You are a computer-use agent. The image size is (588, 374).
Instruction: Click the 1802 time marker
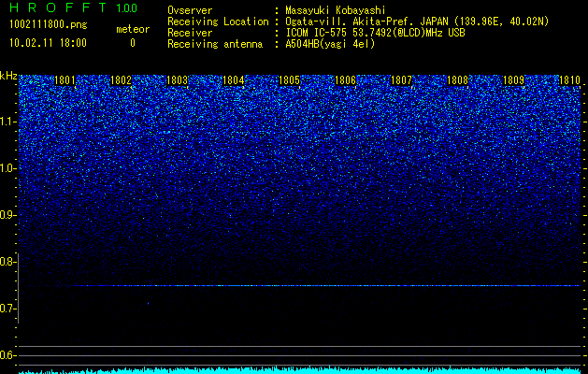click(122, 80)
